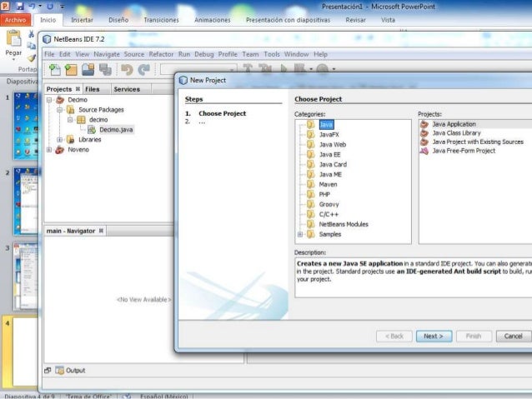
Task: Open the File menu in NetBeans
Action: [49, 54]
